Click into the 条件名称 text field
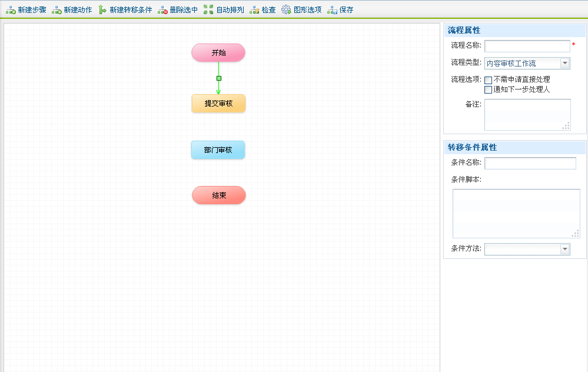This screenshot has height=372, width=588. 530,163
